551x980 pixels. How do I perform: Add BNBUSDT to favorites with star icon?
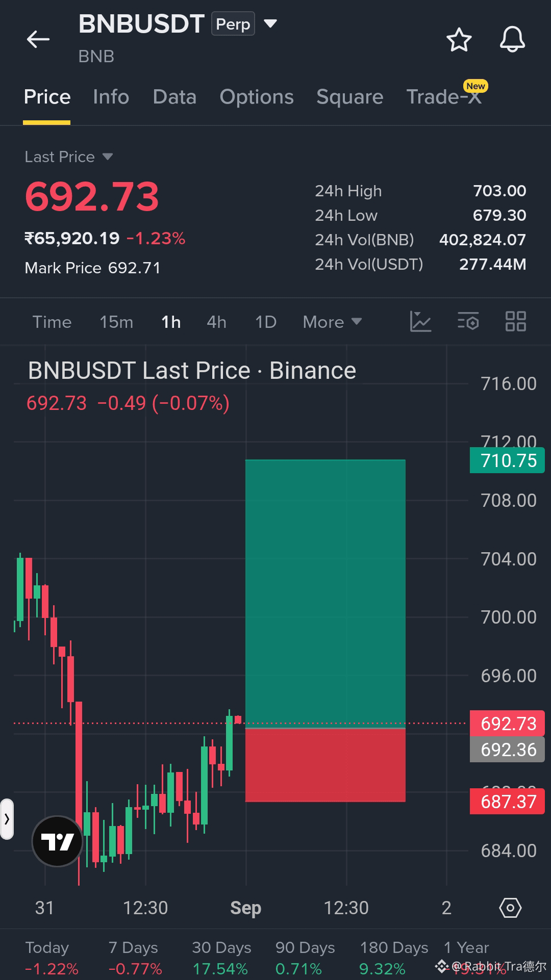(459, 40)
